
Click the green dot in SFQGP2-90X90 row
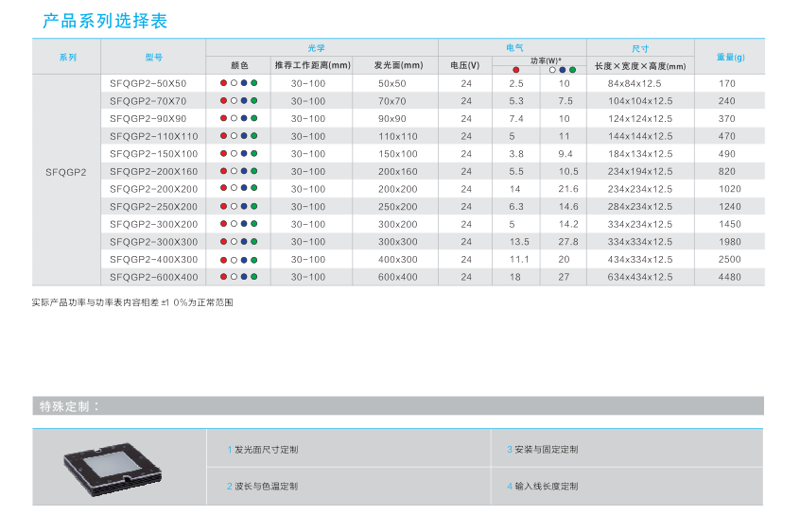click(254, 118)
